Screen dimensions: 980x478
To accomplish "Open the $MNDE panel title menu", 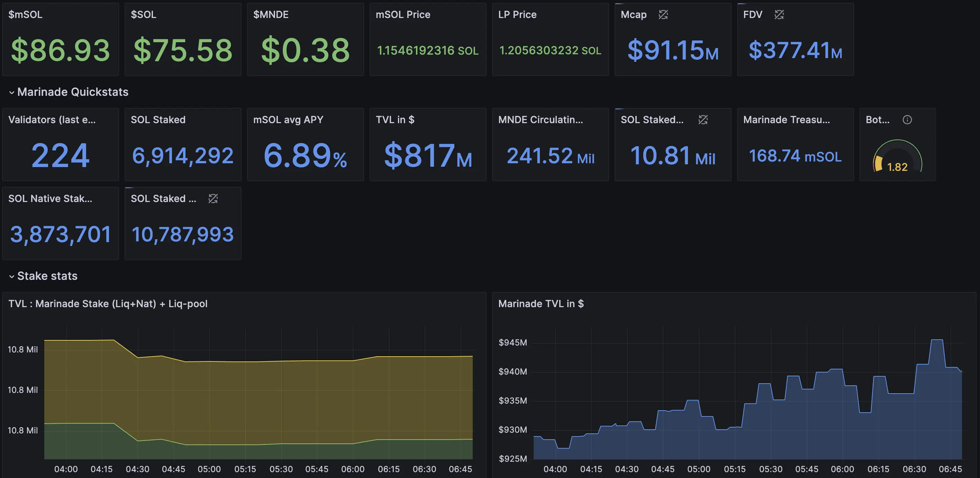I will [271, 15].
